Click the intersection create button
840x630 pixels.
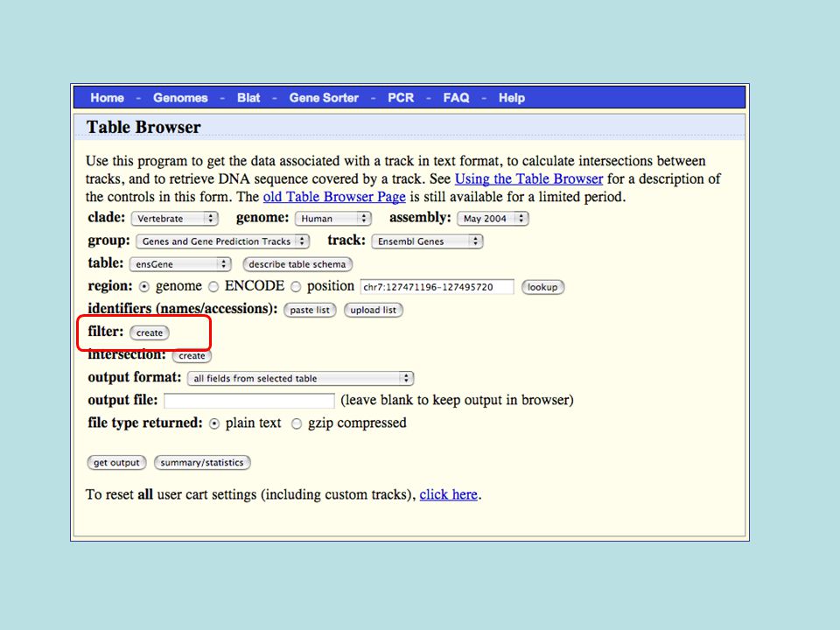click(x=192, y=356)
